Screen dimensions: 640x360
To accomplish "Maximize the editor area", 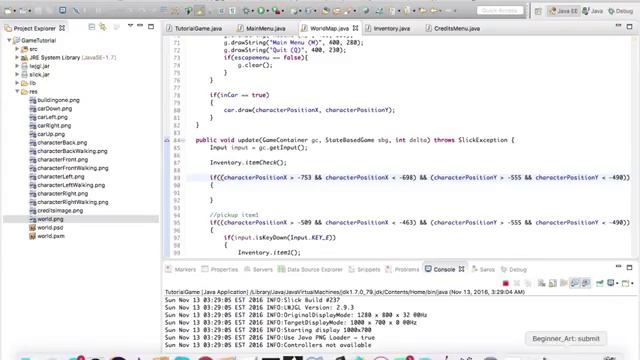I will click(629, 27).
